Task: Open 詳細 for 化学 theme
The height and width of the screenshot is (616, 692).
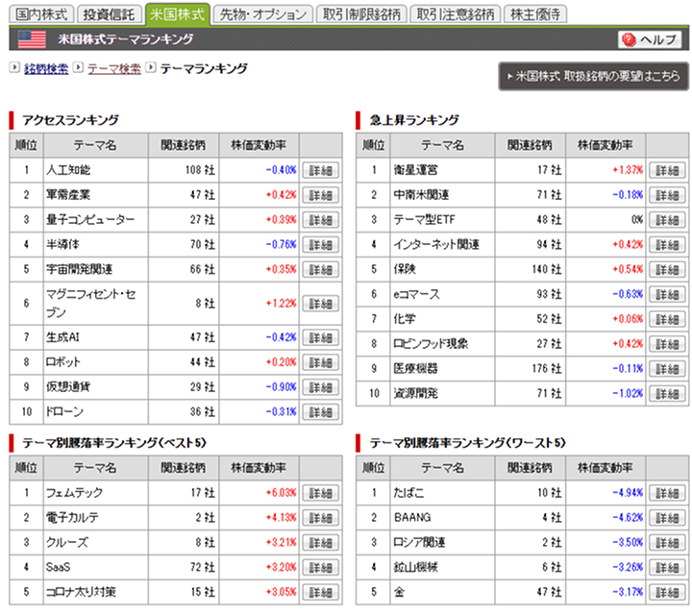Action: click(x=667, y=319)
